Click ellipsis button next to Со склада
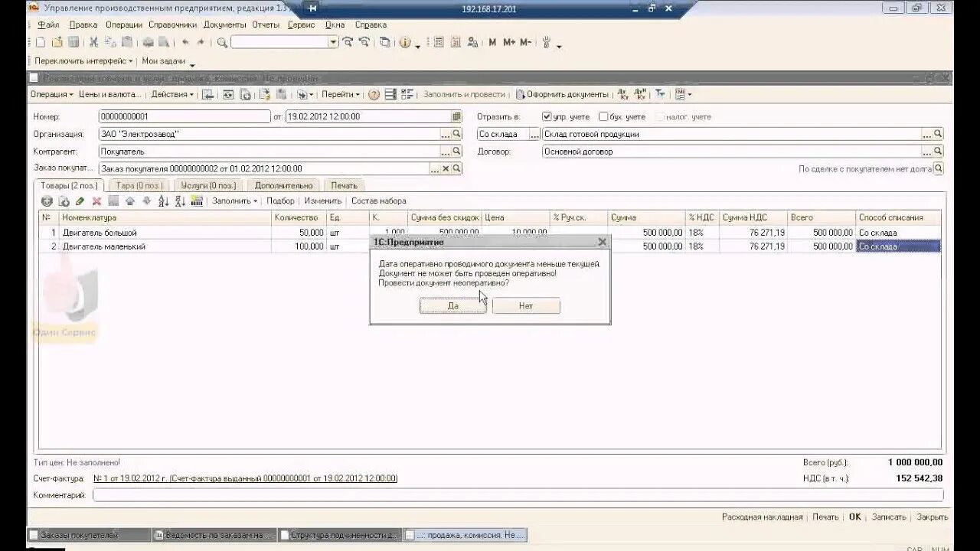The height and width of the screenshot is (551, 980). click(x=535, y=134)
